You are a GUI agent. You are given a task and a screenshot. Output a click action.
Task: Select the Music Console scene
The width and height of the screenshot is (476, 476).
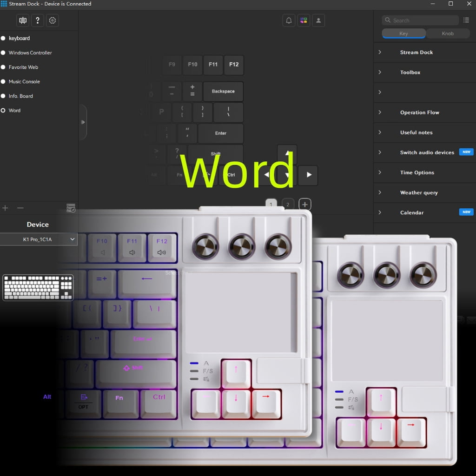coord(24,82)
